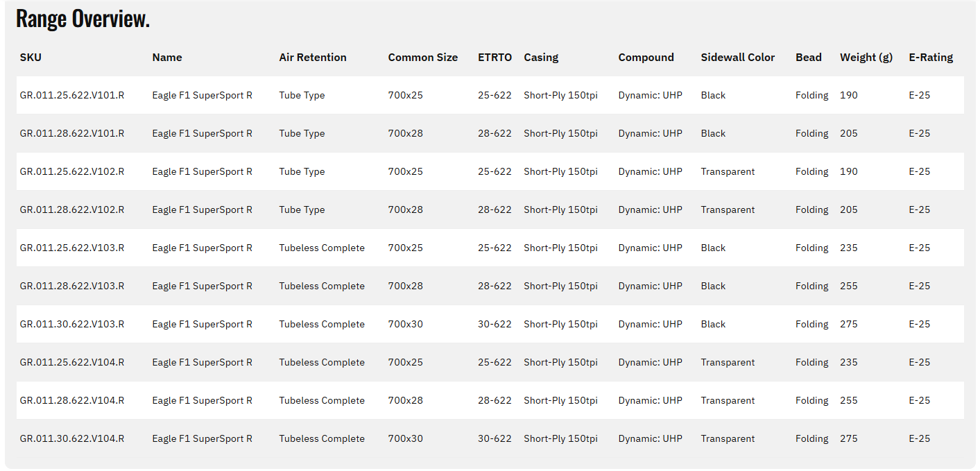Click the Compound column header
The width and height of the screenshot is (980, 471).
click(646, 58)
